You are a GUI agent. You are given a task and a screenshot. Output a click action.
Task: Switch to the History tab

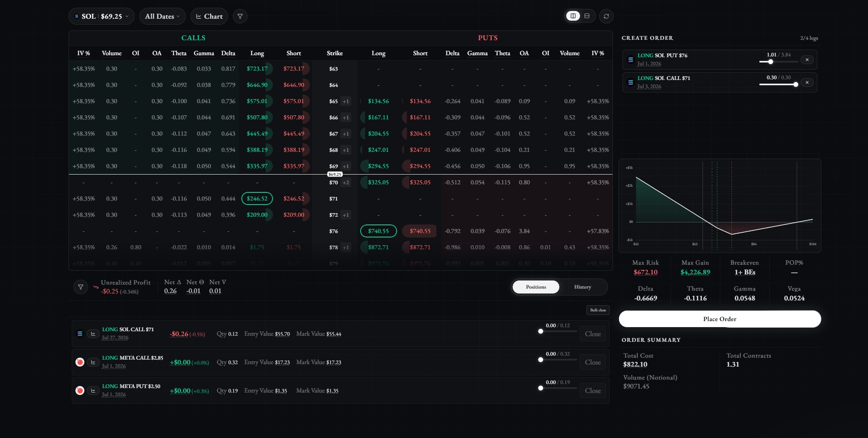click(x=582, y=287)
